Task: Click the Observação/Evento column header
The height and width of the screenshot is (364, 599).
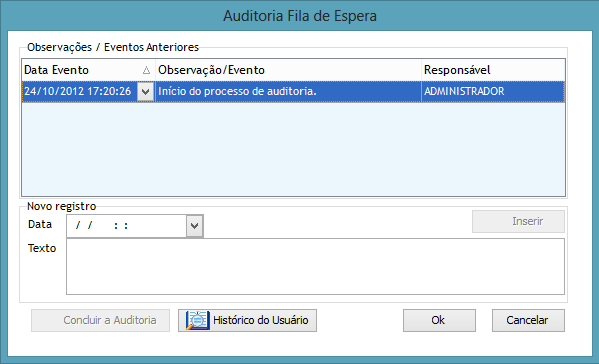Action: 288,70
